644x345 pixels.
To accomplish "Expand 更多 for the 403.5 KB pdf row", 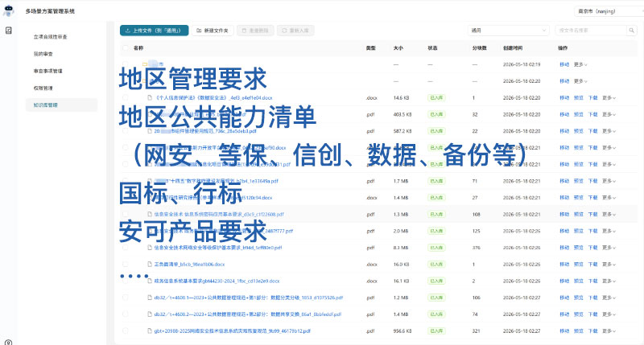I will [x=609, y=114].
